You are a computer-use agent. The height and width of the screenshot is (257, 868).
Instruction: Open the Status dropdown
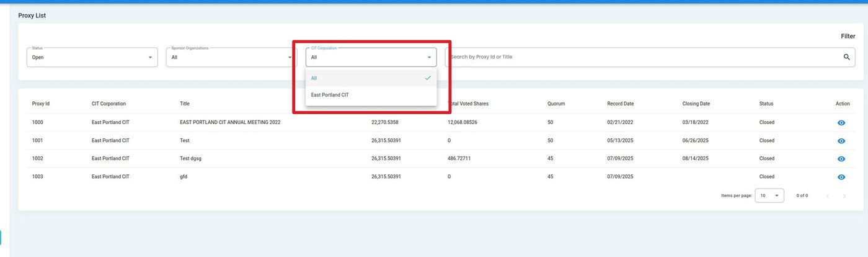tap(92, 57)
